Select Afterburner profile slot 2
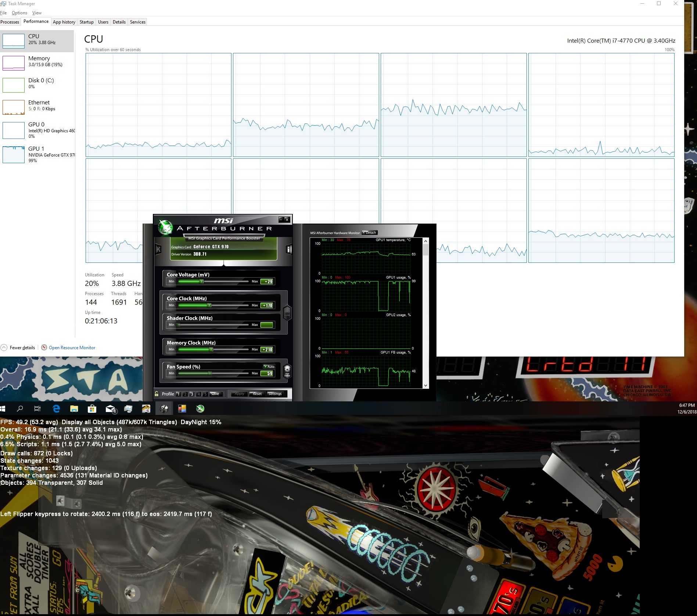This screenshot has height=616, width=697. (185, 394)
